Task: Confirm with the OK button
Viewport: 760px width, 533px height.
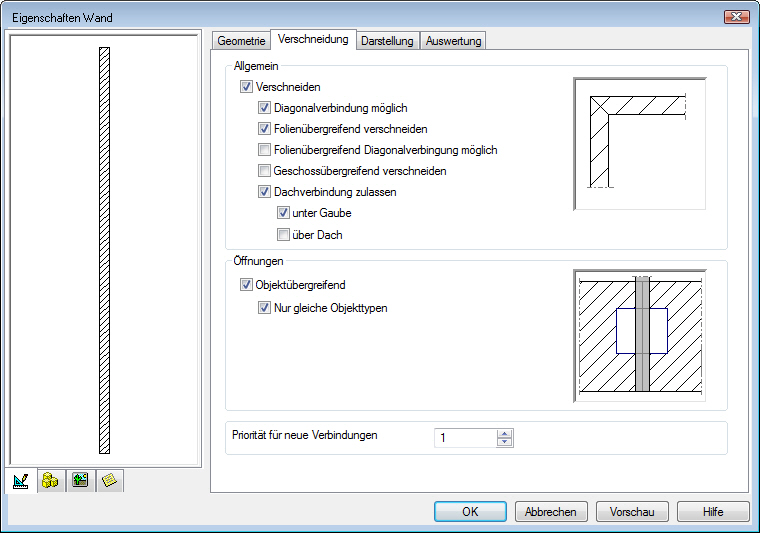Action: point(470,512)
